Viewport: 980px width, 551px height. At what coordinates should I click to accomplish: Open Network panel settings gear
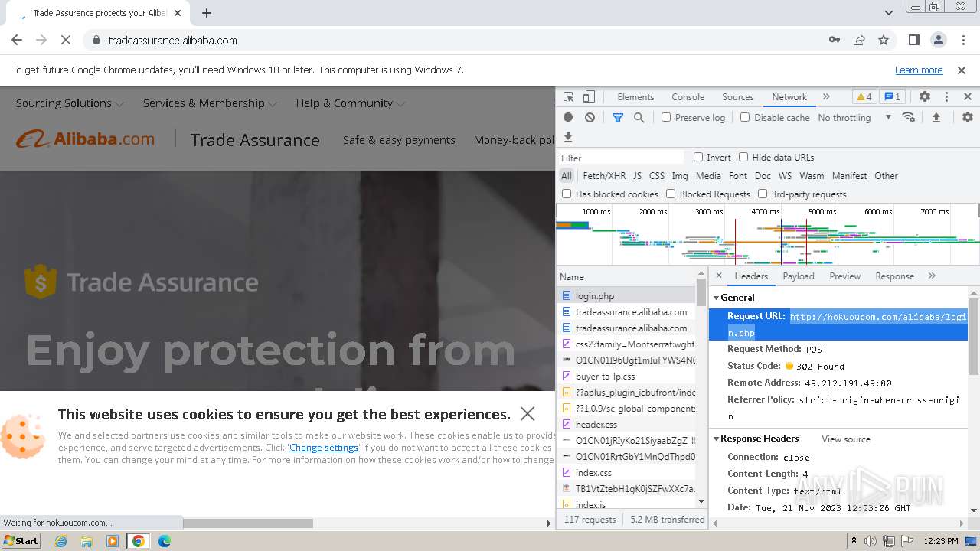[x=968, y=117]
